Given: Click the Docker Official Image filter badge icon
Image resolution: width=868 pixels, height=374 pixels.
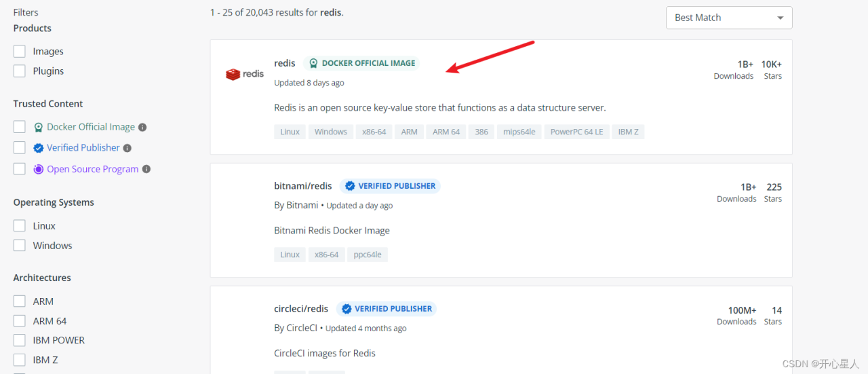Looking at the screenshot, I should click(39, 127).
